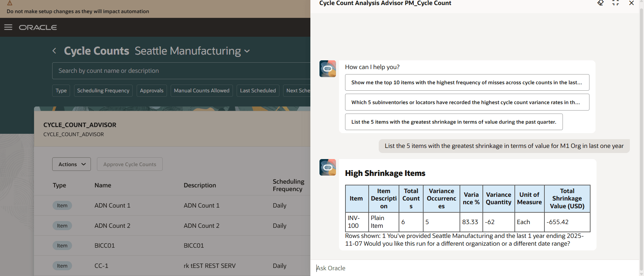Click the Variance Occurrences column header
The width and height of the screenshot is (644, 276).
pyautogui.click(x=441, y=198)
